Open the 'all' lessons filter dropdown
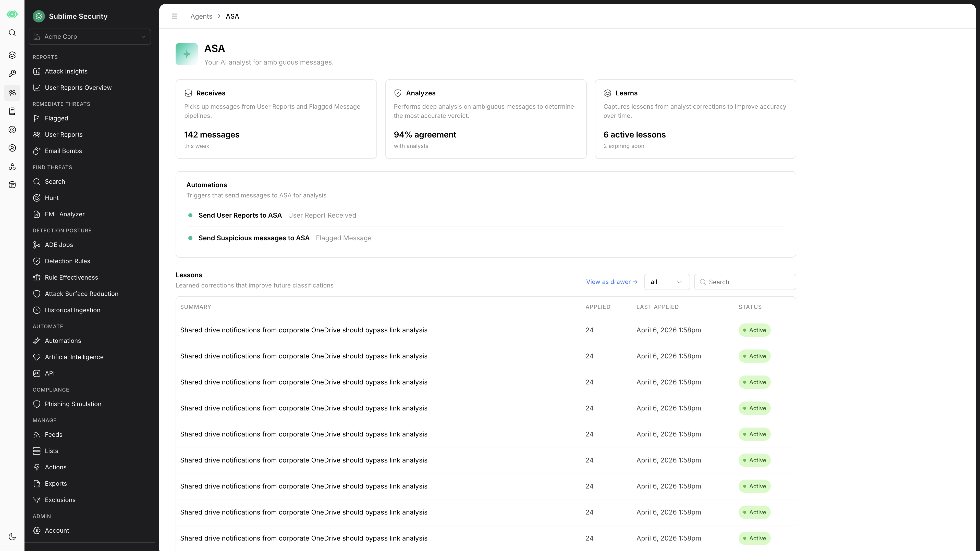The width and height of the screenshot is (980, 551). tap(667, 282)
